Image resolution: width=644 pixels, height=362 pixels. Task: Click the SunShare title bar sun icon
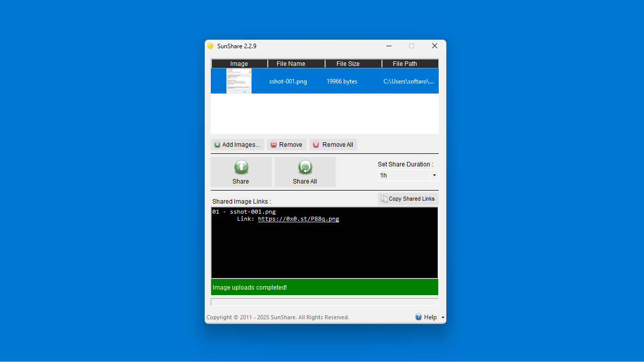tap(210, 46)
